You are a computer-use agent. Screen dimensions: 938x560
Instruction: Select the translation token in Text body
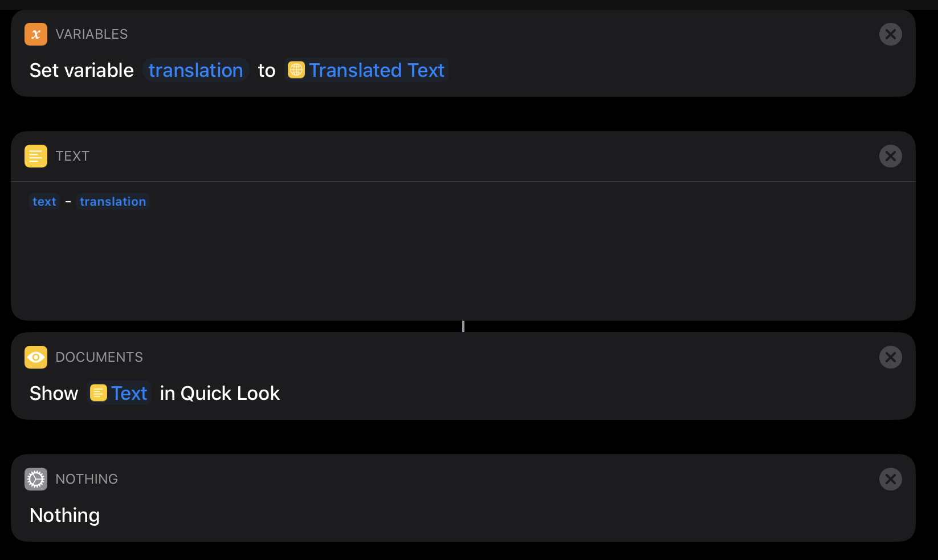click(113, 202)
